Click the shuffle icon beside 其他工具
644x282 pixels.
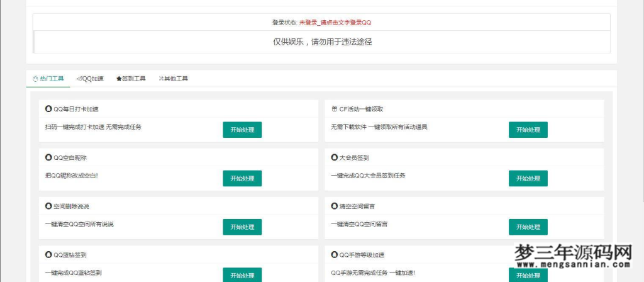tap(161, 79)
